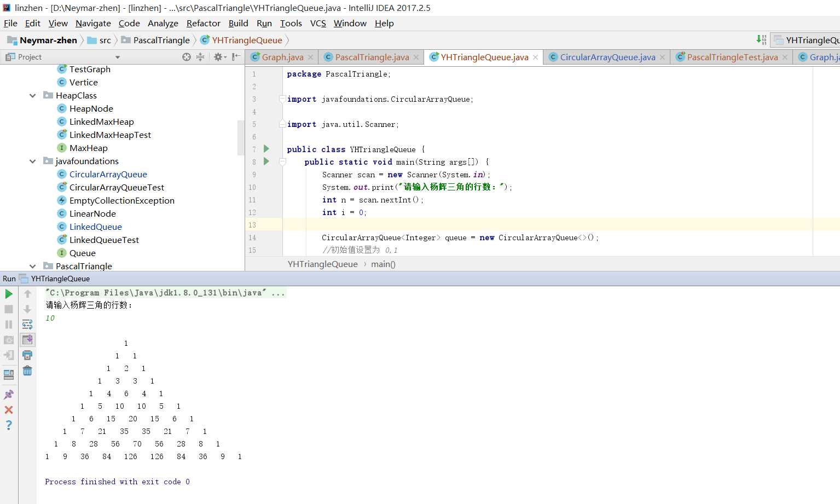Toggle scroll to end of console
This screenshot has height=504, width=840.
pyautogui.click(x=27, y=340)
